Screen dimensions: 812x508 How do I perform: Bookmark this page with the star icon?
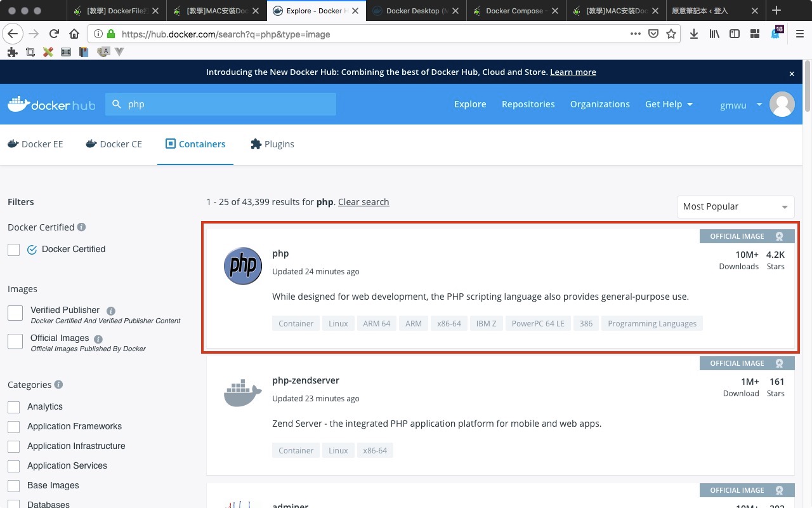671,34
